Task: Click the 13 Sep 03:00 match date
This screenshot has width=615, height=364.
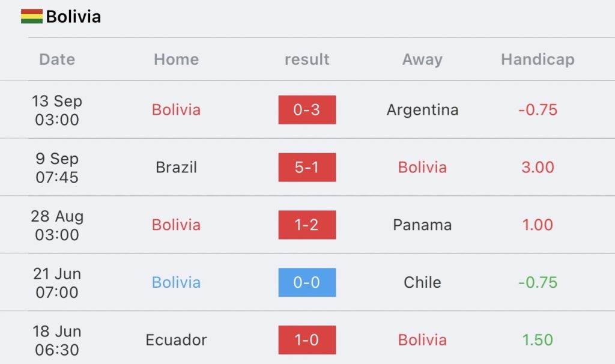Action: [x=57, y=110]
